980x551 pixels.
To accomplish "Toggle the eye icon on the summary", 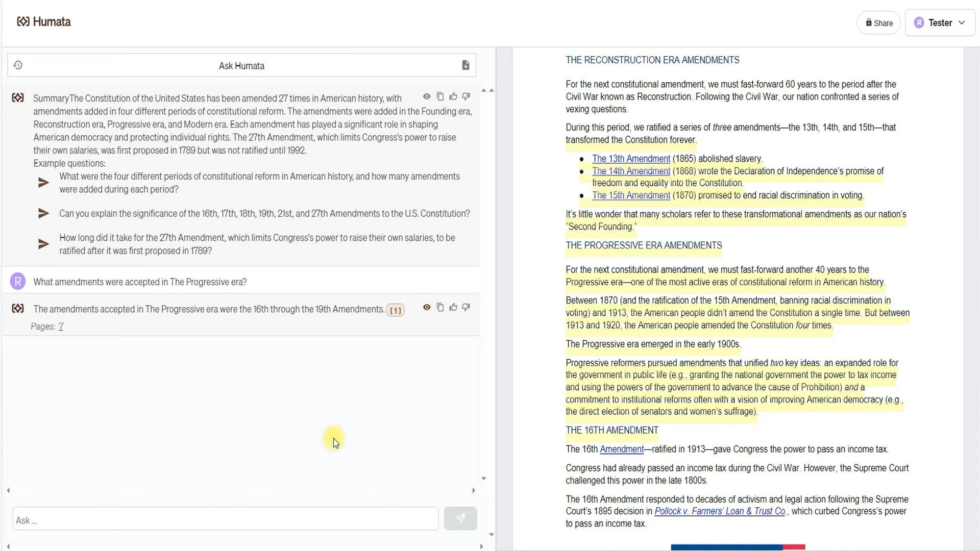I will tap(427, 96).
